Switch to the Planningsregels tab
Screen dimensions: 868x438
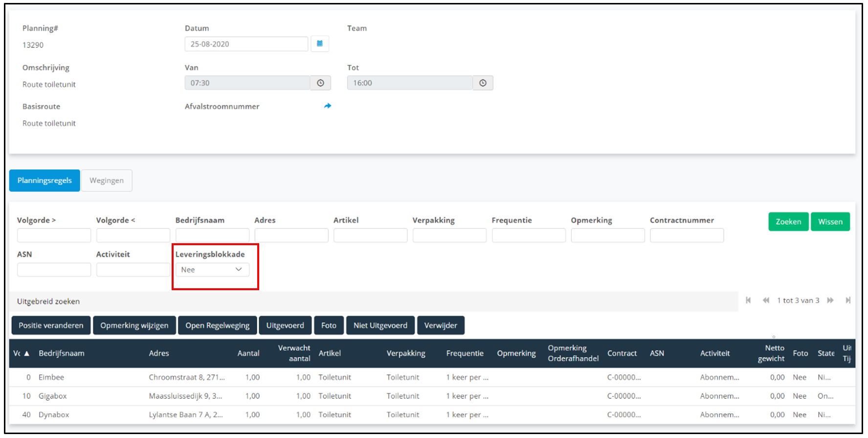[x=45, y=181]
